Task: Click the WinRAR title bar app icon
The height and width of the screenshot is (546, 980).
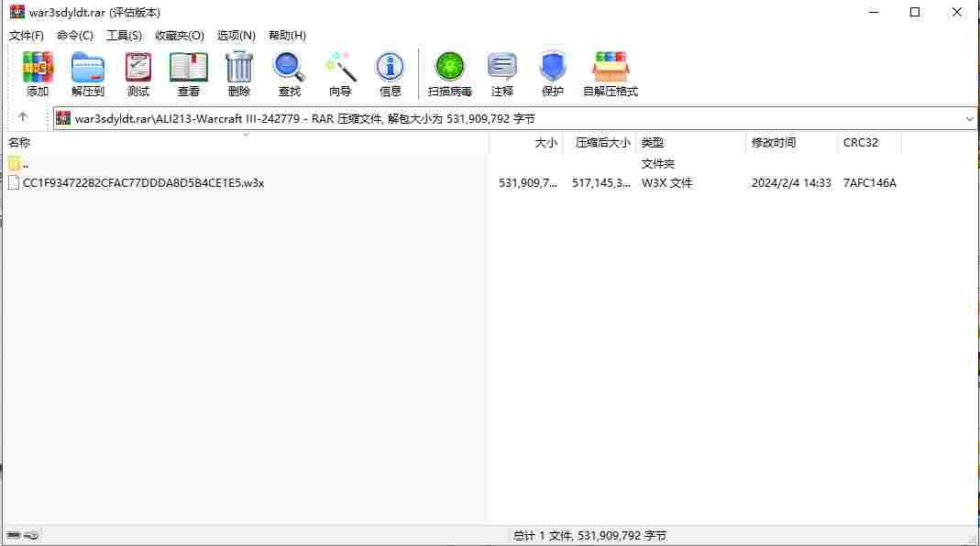Action: pos(17,12)
